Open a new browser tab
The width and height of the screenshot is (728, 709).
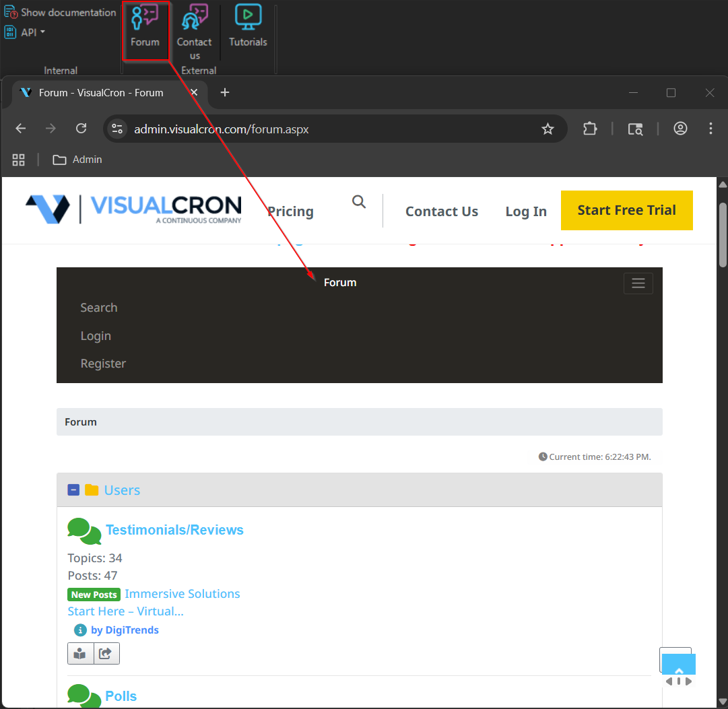225,93
